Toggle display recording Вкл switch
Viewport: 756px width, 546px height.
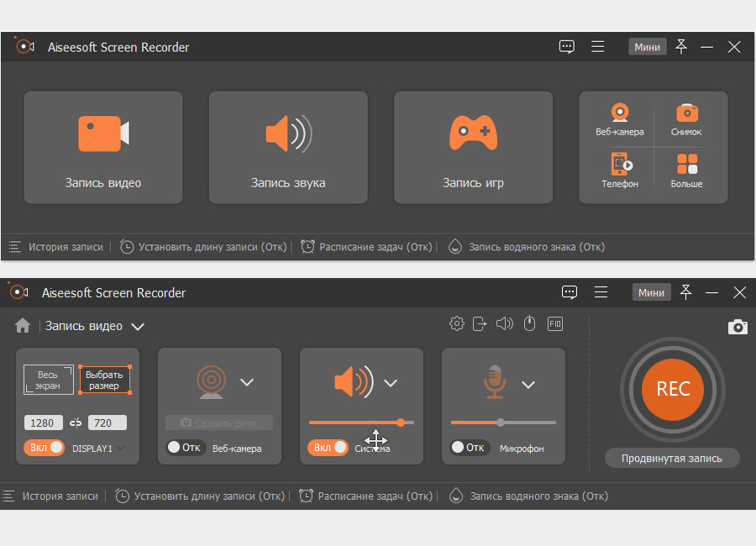tap(44, 448)
